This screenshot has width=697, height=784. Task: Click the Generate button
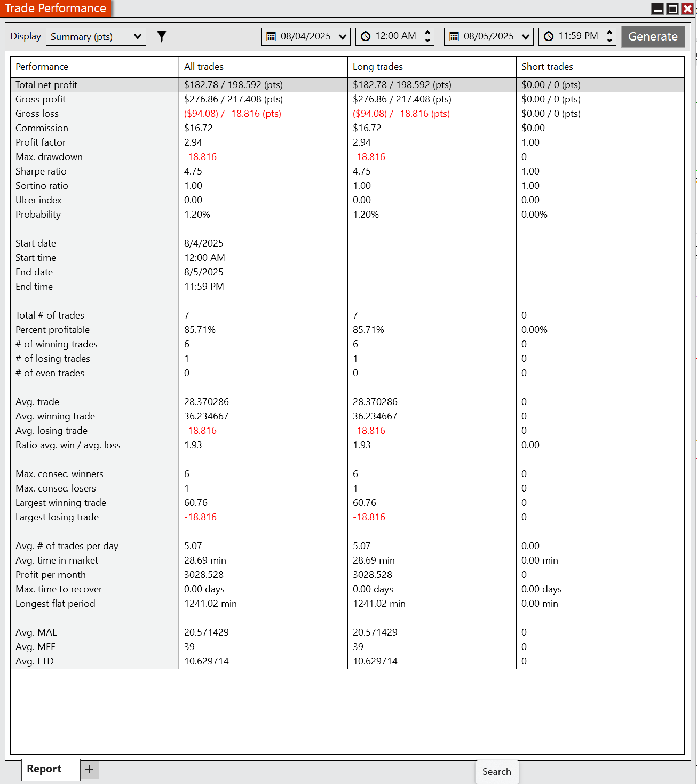pos(653,36)
